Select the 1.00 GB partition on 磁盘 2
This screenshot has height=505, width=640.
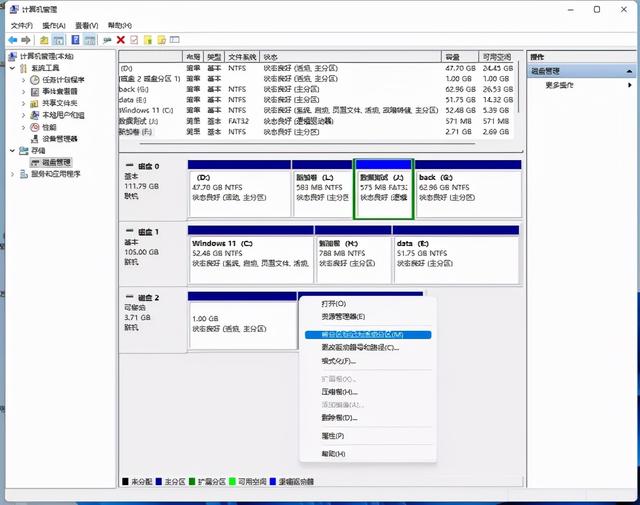point(242,320)
